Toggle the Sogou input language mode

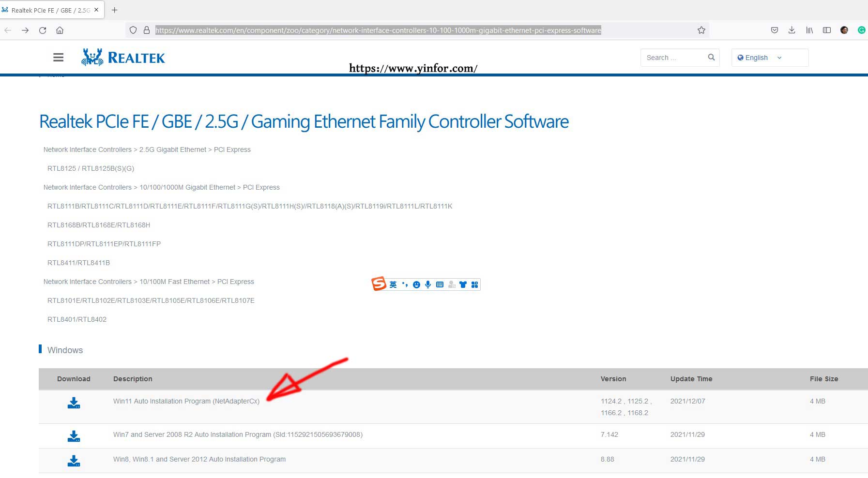pos(393,284)
